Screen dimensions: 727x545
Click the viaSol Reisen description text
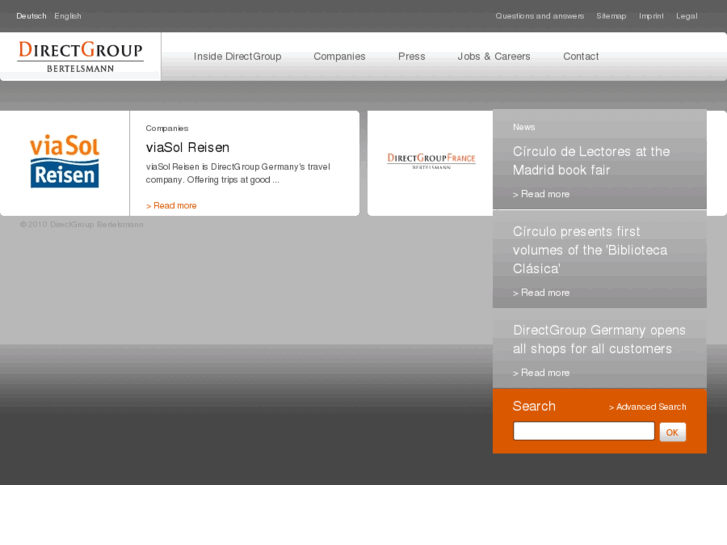click(x=238, y=173)
